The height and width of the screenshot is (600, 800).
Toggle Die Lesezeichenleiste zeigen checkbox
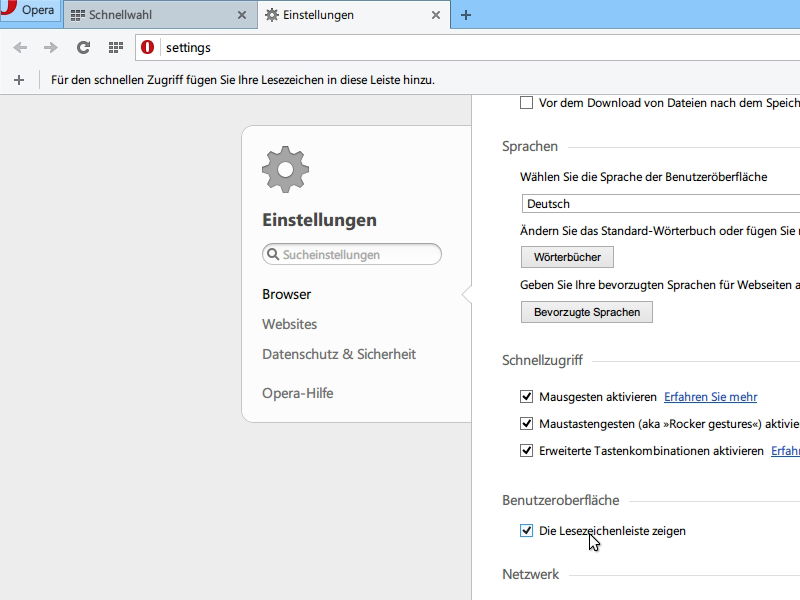coord(526,531)
